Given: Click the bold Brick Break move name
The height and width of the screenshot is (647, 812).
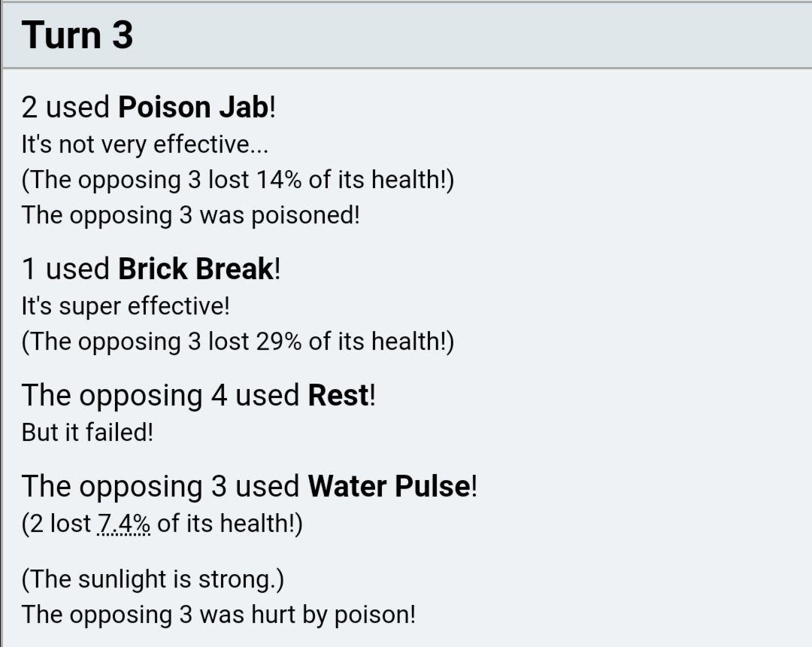Looking at the screenshot, I should (x=195, y=269).
